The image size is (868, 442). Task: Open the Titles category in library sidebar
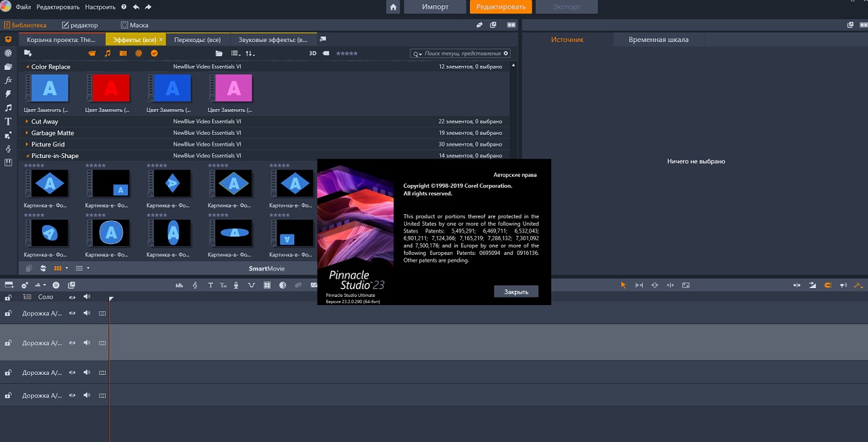coord(8,121)
